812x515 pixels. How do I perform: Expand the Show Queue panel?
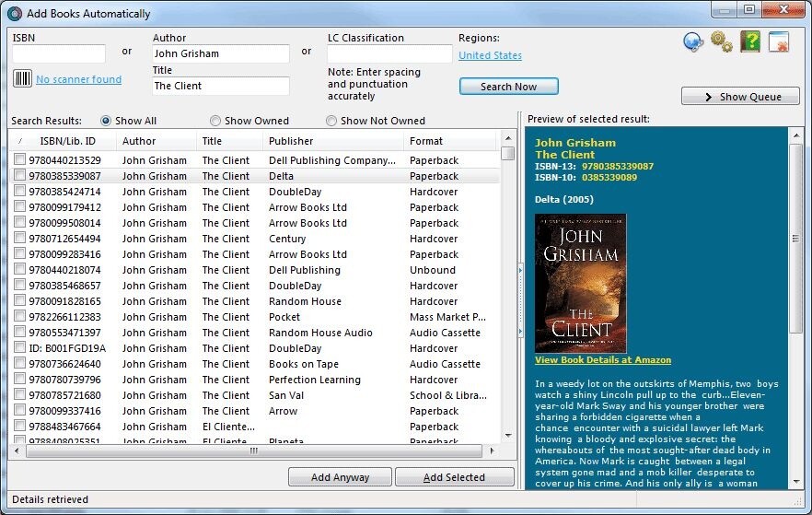tap(740, 97)
